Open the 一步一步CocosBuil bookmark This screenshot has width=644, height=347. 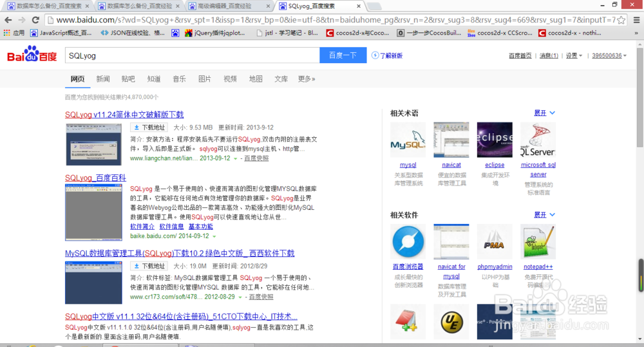click(429, 33)
